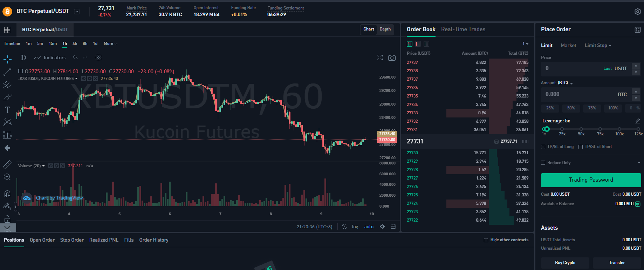Toggle log scale on chart

[355, 227]
